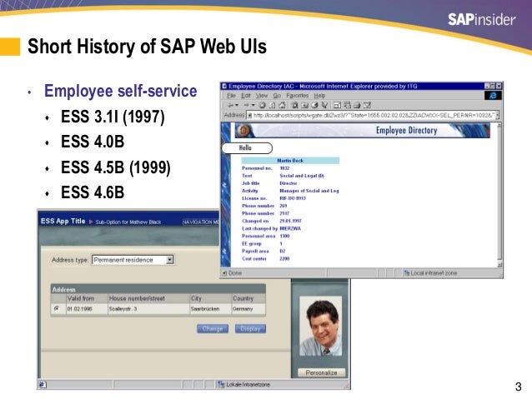Click the Stop loading toolbar icon
Viewport: 532px width, 399px height.
(263, 105)
